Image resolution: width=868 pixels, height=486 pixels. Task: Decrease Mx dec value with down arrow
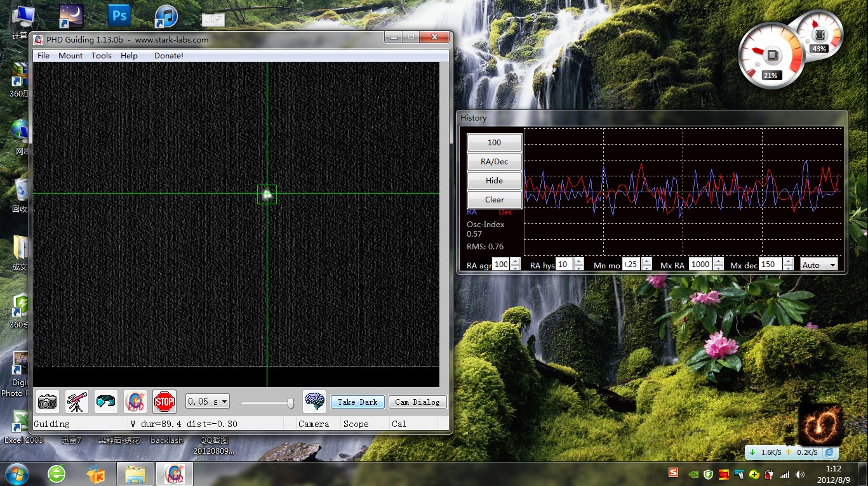click(x=788, y=268)
